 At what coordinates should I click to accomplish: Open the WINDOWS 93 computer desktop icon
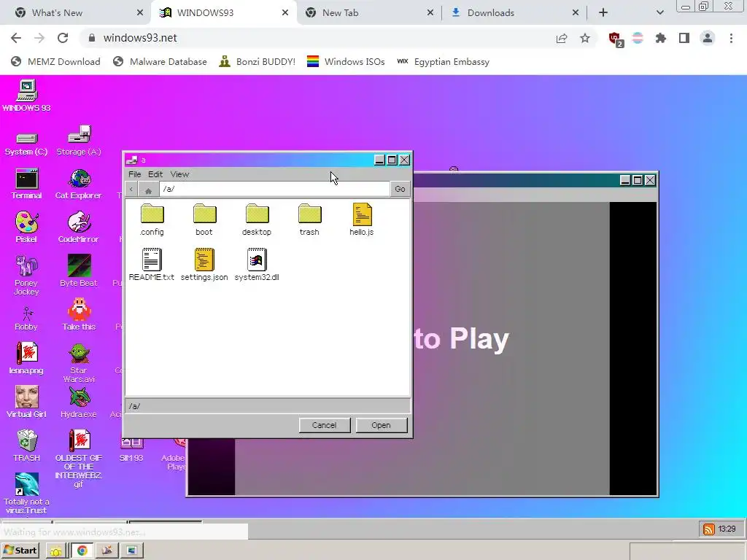click(27, 96)
